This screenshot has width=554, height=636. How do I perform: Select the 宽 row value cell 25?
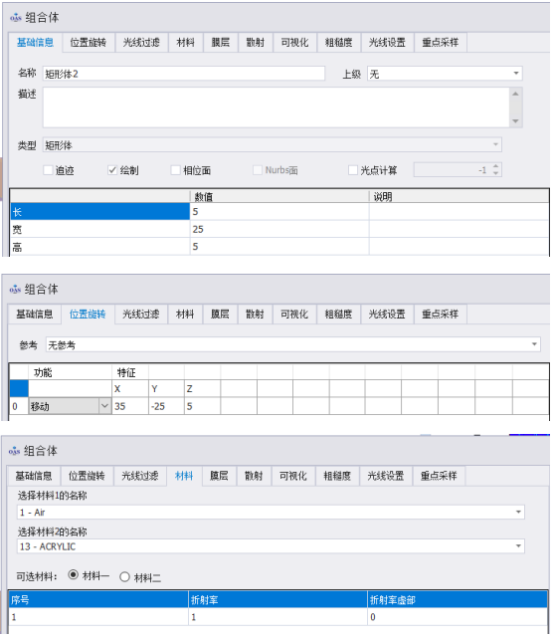(x=279, y=229)
